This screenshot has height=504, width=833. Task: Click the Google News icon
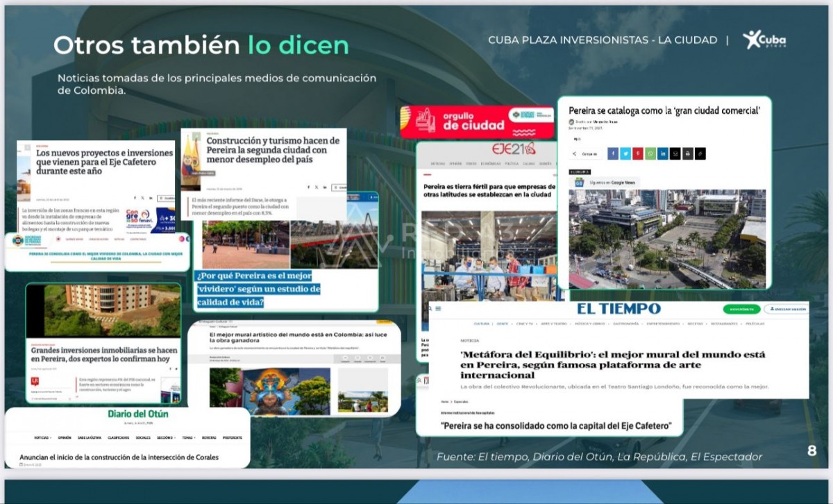(579, 183)
